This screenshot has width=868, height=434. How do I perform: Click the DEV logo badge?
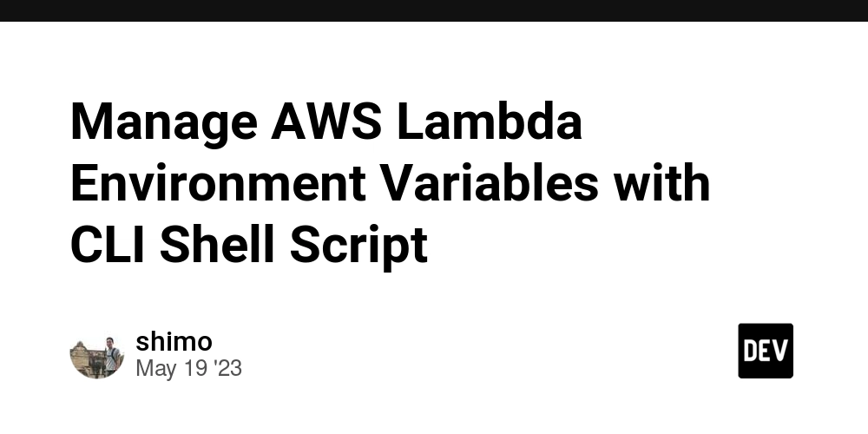[x=766, y=351]
